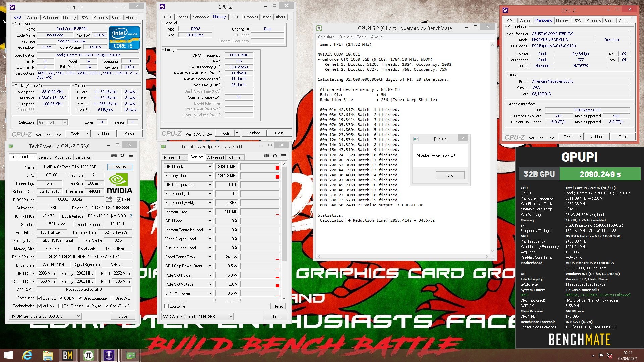Click the GPUPI window title icon
The image size is (644, 362).
319,28
